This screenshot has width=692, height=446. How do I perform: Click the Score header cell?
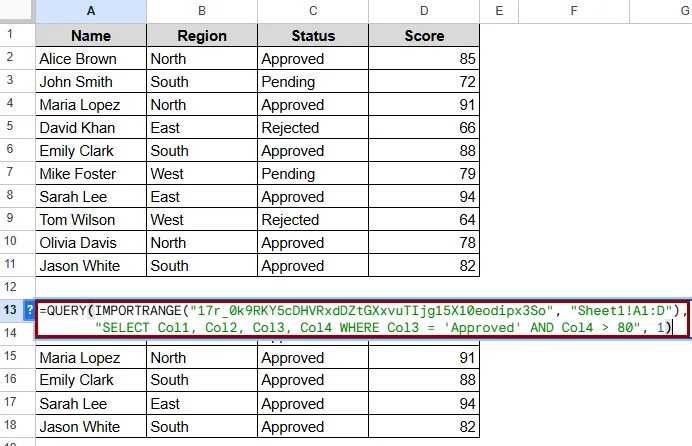point(424,35)
